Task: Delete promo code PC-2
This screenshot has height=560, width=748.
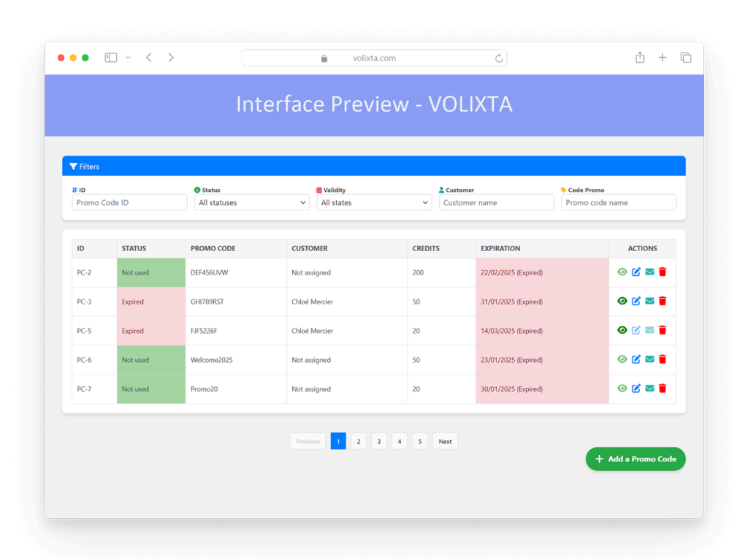Action: [x=663, y=272]
